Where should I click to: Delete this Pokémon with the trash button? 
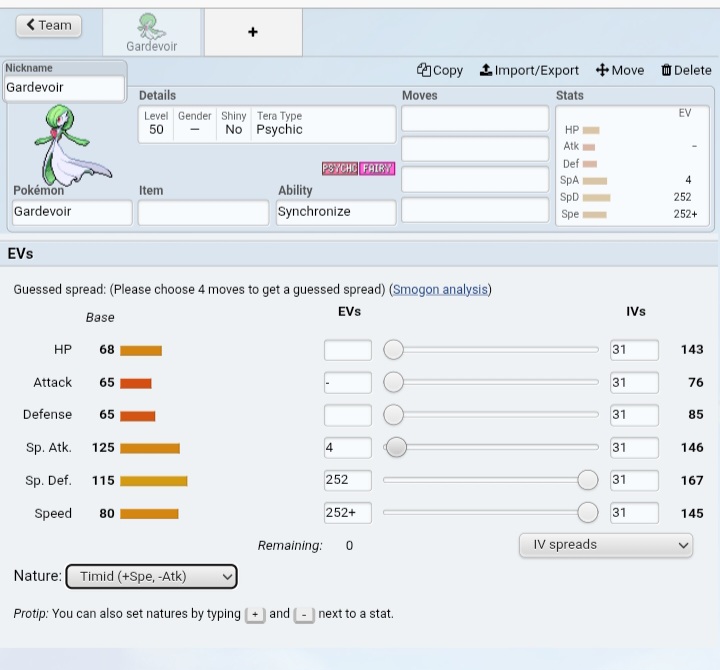point(686,70)
